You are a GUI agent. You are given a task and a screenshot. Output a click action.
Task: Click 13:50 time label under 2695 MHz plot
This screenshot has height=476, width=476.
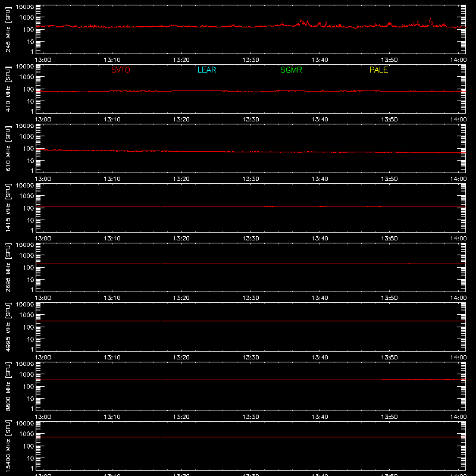point(389,298)
